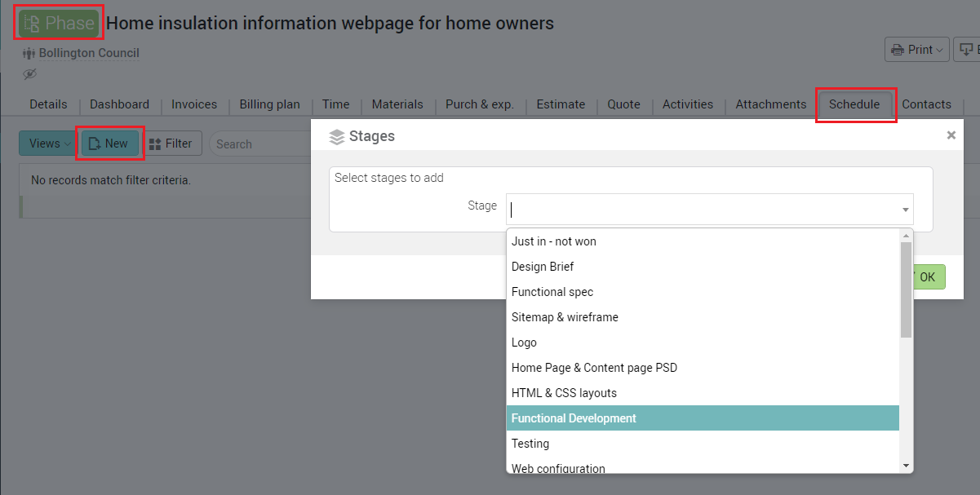Click New to add a record
980x495 pixels.
(109, 144)
